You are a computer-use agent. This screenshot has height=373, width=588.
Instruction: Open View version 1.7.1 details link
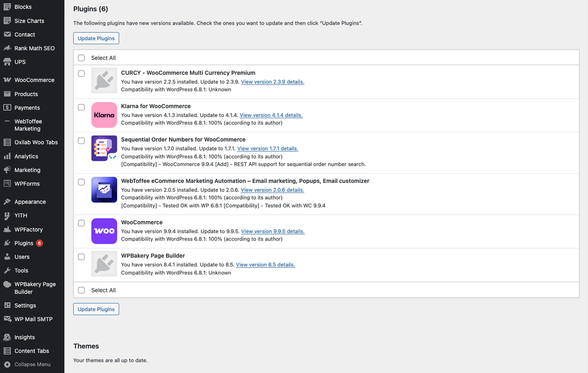[268, 148]
